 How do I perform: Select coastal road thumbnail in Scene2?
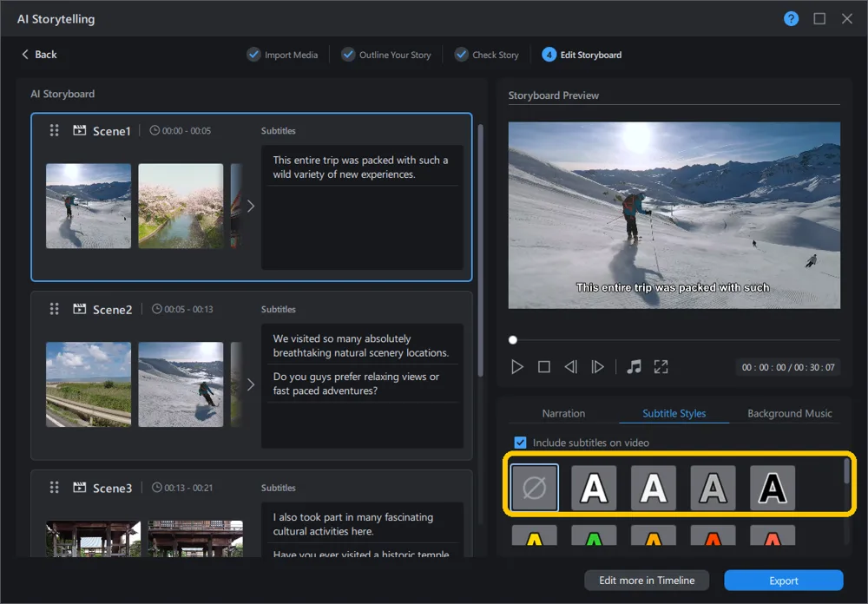[x=89, y=384]
